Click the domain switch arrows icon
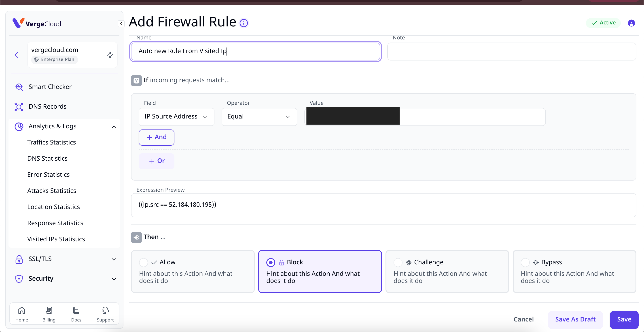The width and height of the screenshot is (644, 332). [x=110, y=55]
